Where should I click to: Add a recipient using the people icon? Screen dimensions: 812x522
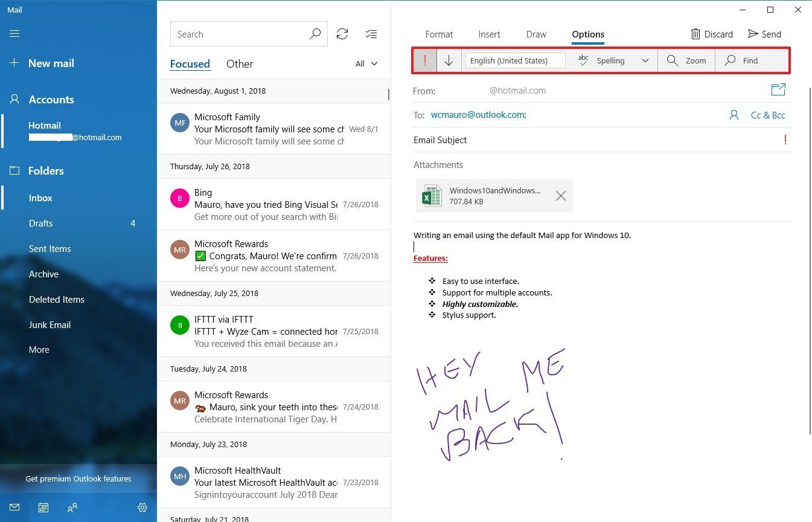734,115
